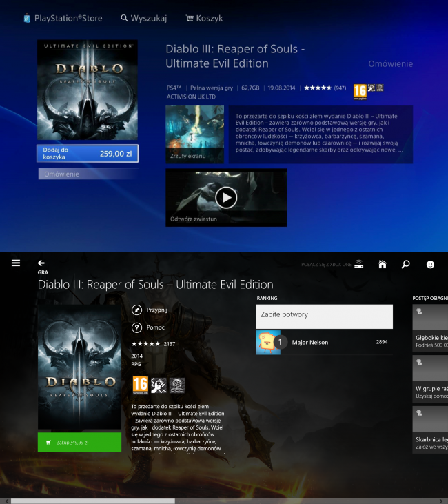Click the Pomoc question mark icon
The height and width of the screenshot is (504, 448).
(x=137, y=328)
